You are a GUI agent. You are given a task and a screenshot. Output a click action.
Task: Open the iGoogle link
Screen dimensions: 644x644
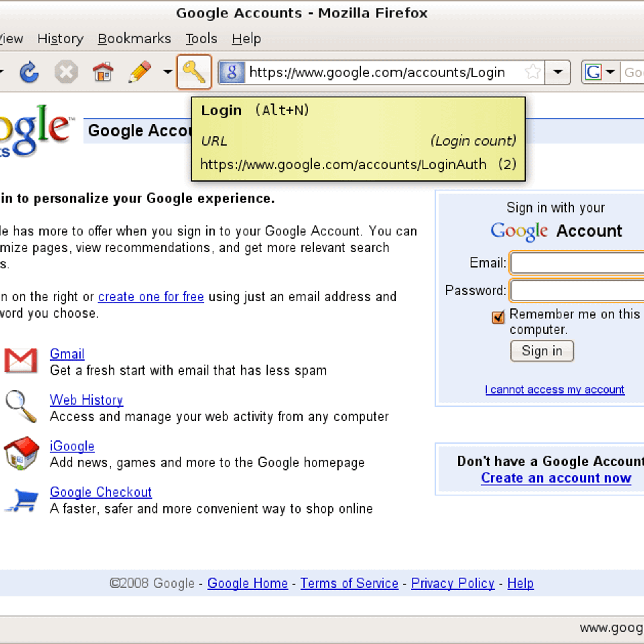pos(72,446)
